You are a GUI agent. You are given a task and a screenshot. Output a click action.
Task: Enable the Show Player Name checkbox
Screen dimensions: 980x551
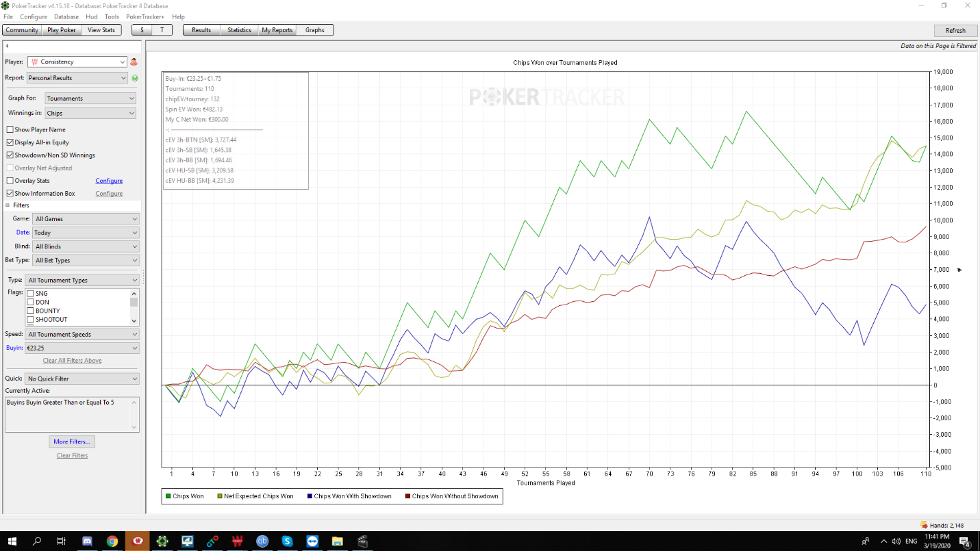(x=10, y=129)
